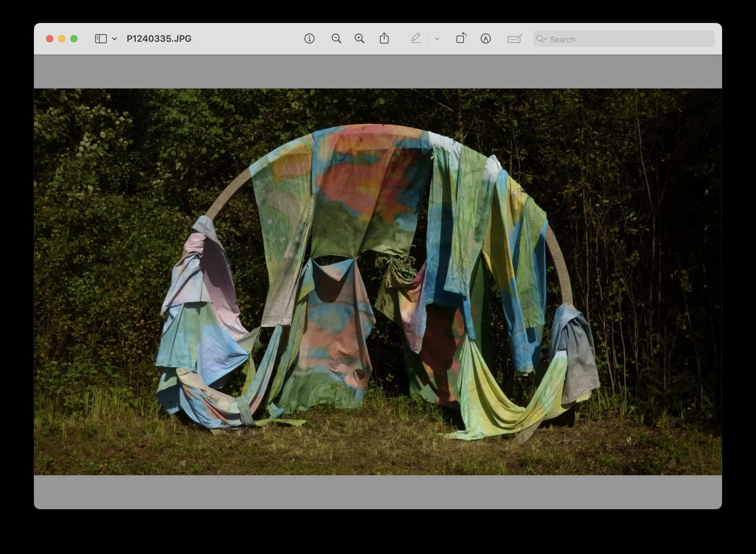Expand the sidebar view options chevron

(x=114, y=39)
